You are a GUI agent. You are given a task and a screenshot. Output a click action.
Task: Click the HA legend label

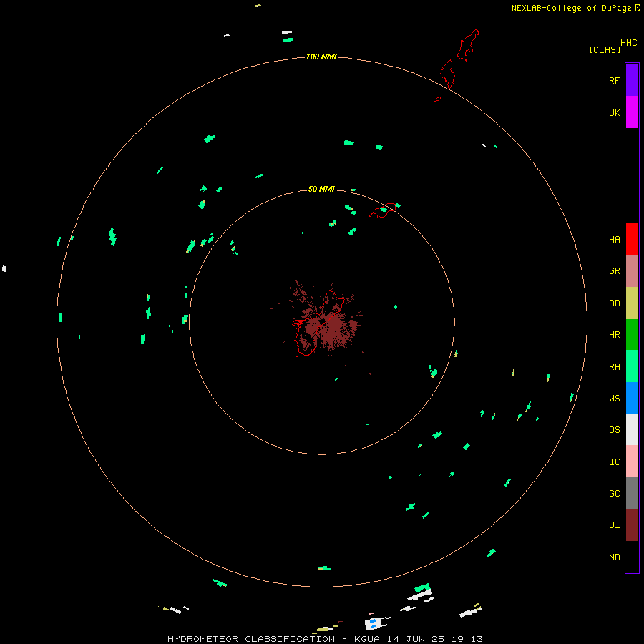pos(614,240)
